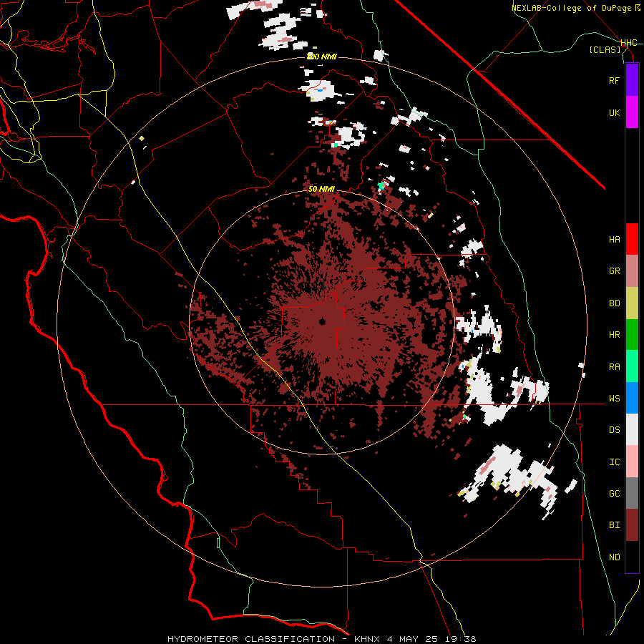The height and width of the screenshot is (644, 644).
Task: Select the DS legend label
Action: point(614,430)
